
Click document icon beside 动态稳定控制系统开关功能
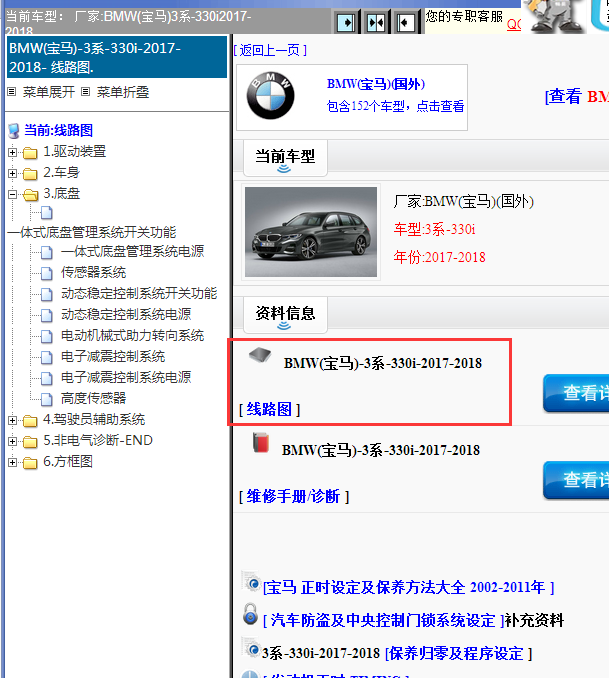coord(47,294)
